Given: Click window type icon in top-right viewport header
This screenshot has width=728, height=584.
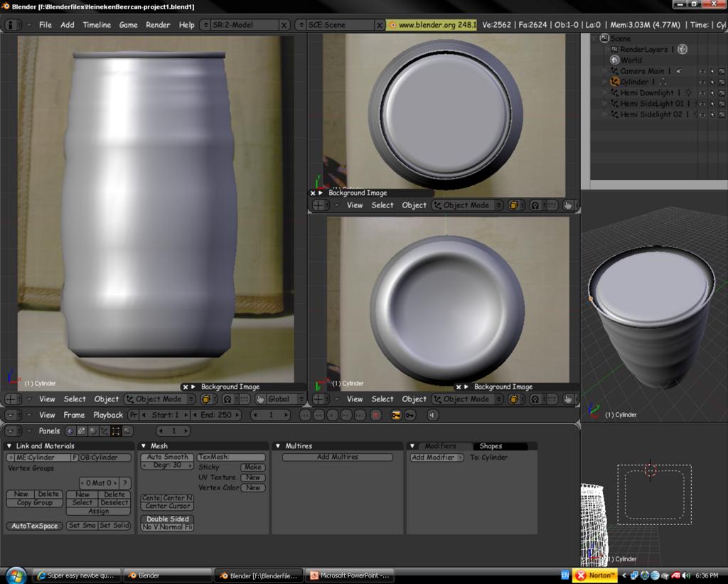Looking at the screenshot, I should tap(321, 205).
